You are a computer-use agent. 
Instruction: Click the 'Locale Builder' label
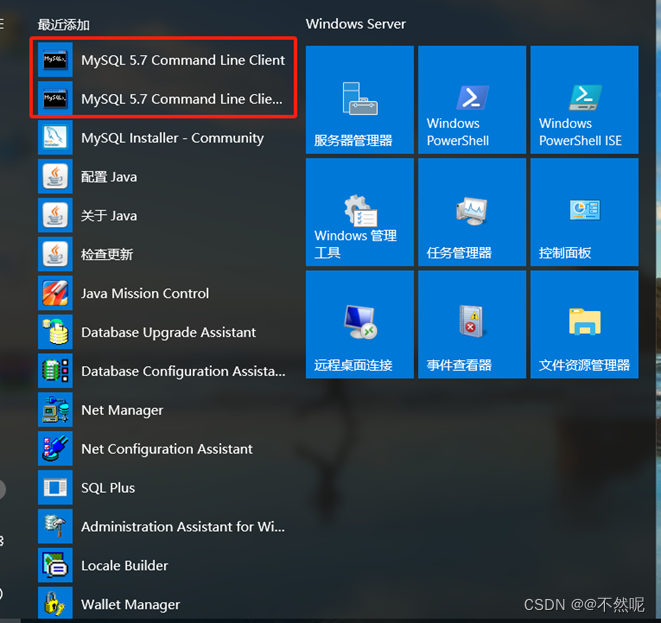(124, 566)
